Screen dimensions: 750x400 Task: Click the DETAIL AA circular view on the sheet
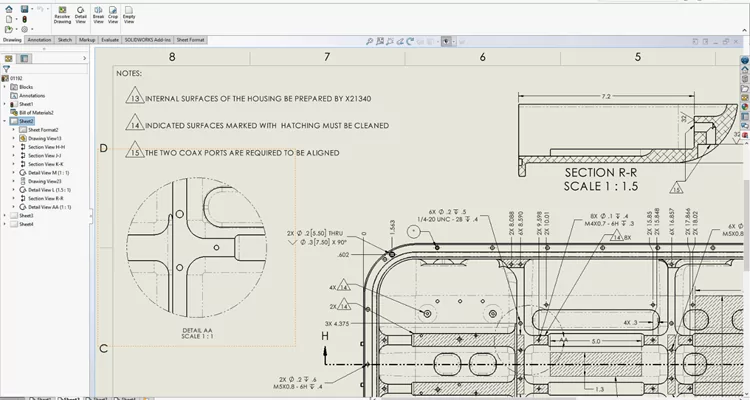tap(197, 248)
